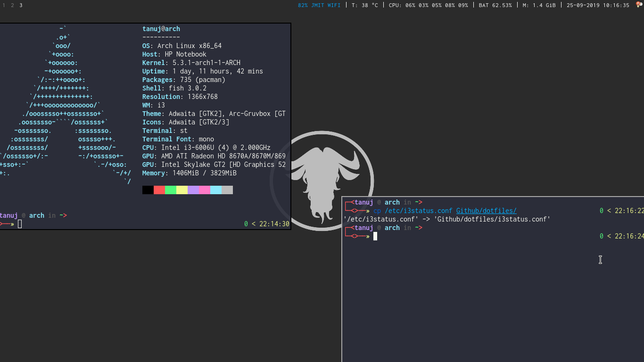Viewport: 644px width, 362px height.
Task: Click the GPU: AMD ATI Radeon line
Action: [214, 156]
